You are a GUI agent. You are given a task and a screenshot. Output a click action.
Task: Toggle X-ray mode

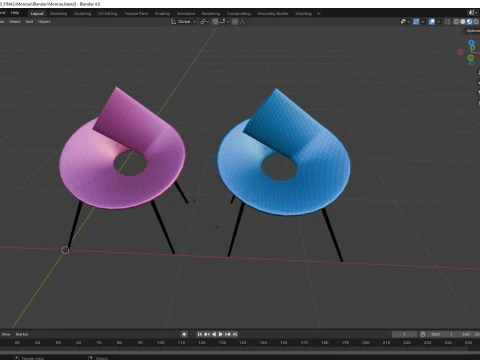tap(447, 22)
